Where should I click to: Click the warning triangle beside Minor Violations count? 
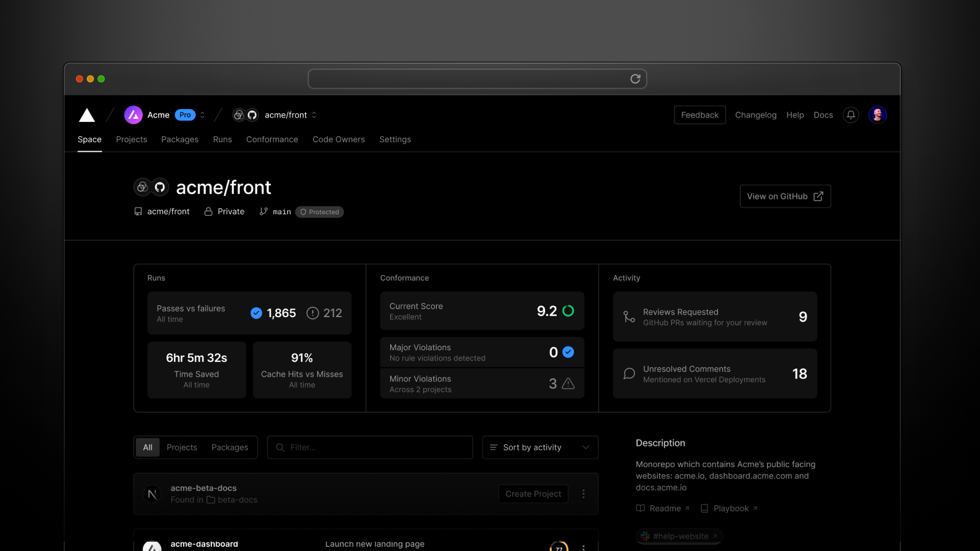click(x=568, y=384)
